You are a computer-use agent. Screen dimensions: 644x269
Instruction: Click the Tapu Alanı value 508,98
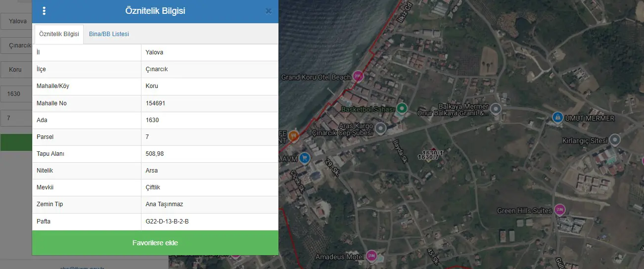pos(155,154)
